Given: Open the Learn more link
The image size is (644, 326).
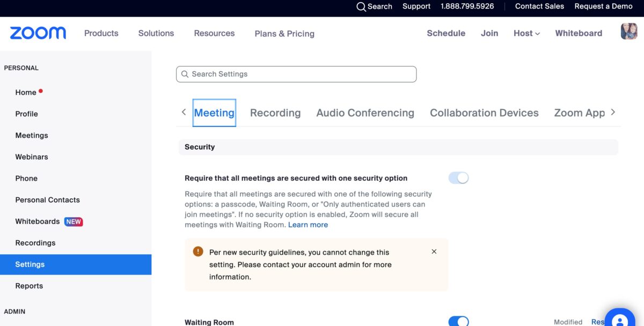Looking at the screenshot, I should (308, 225).
